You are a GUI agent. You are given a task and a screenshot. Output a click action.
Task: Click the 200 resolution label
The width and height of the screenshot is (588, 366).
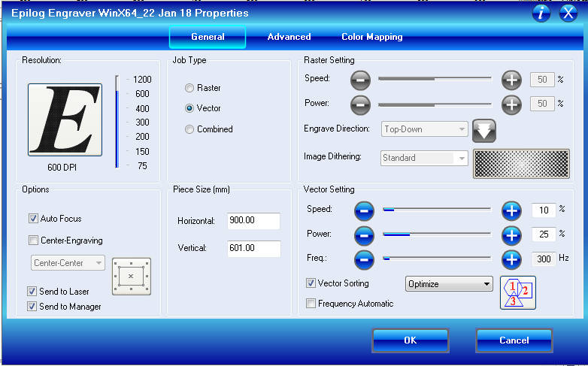[142, 137]
